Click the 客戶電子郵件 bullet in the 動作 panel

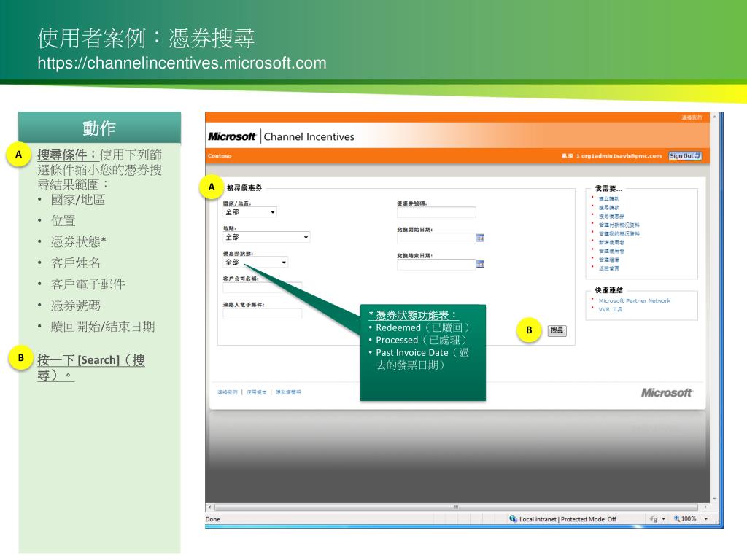tap(88, 284)
